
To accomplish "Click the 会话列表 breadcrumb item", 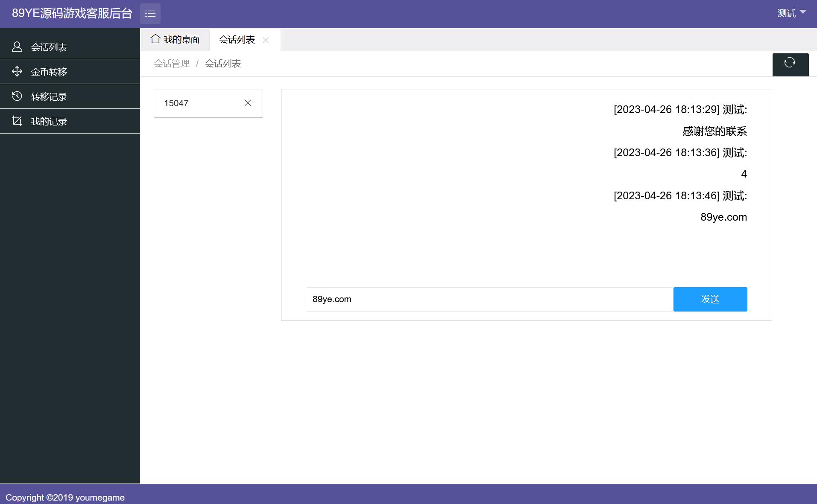I will click(223, 64).
